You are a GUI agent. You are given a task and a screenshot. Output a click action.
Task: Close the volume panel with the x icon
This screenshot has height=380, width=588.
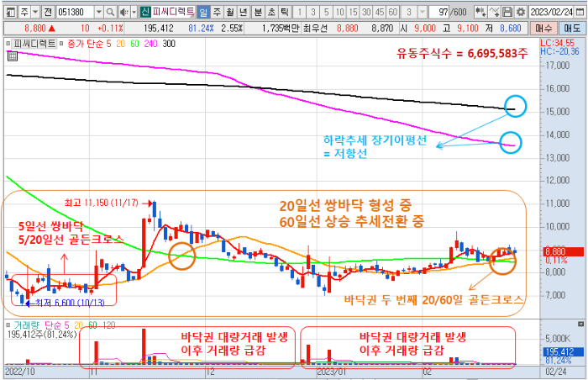581,324
